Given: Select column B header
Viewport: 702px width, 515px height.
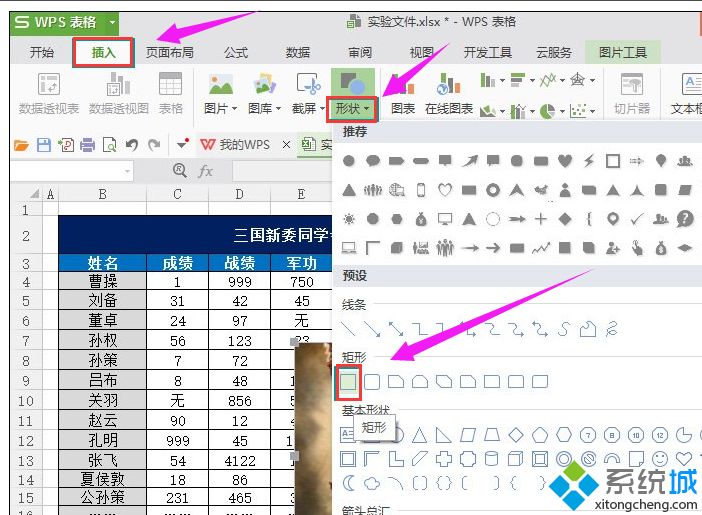Looking at the screenshot, I should (x=103, y=194).
